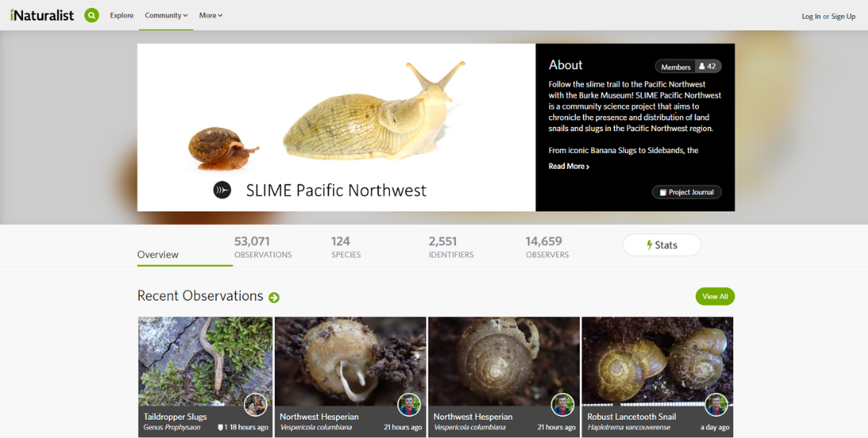Image resolution: width=868 pixels, height=438 pixels.
Task: Click the Recent Observations heading
Action: (200, 296)
